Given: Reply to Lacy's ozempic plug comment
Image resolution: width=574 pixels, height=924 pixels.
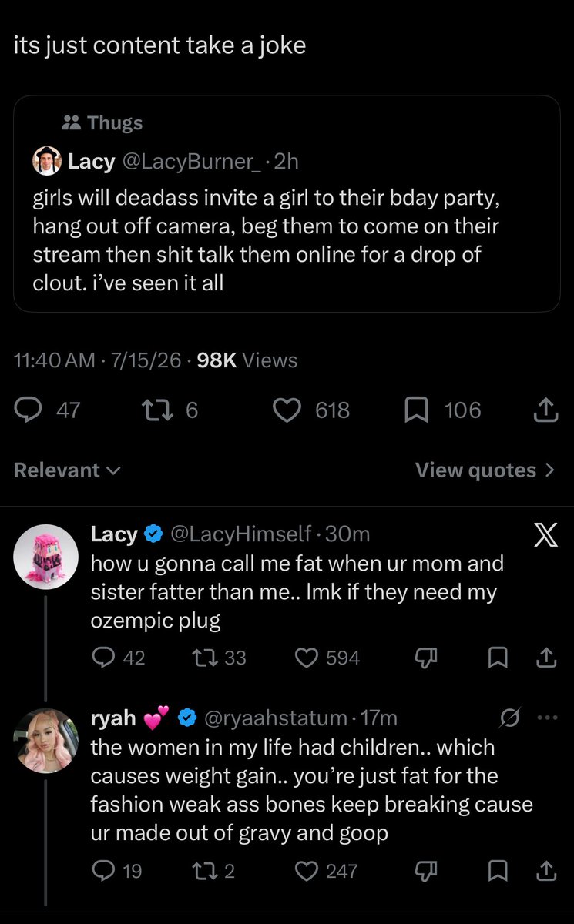Looking at the screenshot, I should click(118, 657).
